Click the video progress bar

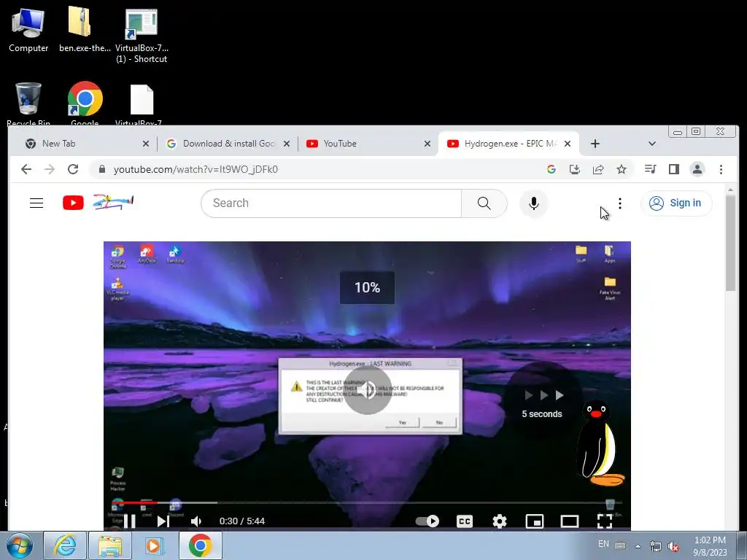click(367, 502)
